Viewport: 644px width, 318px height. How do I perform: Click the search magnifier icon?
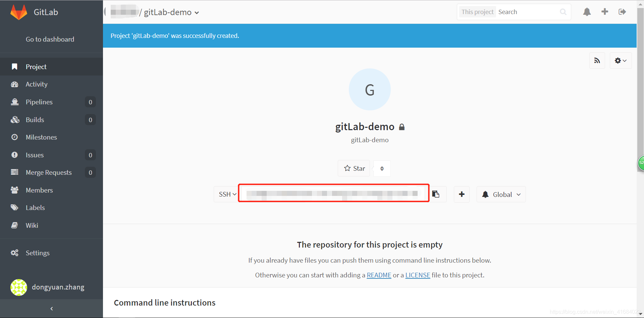point(563,12)
